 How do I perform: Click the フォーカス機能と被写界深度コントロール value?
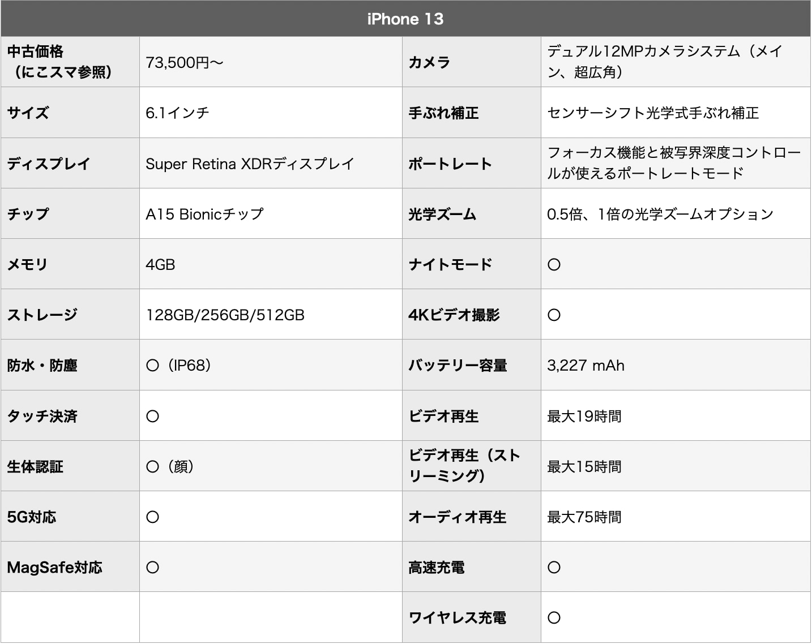coord(674,163)
